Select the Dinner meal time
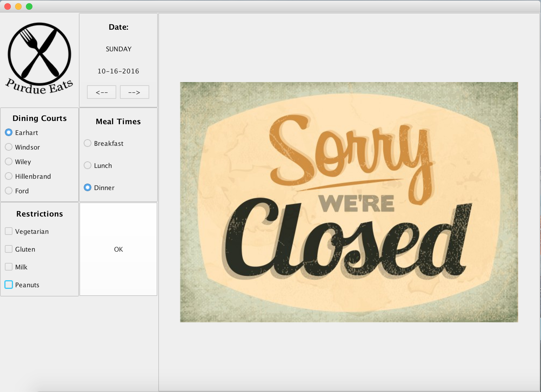Viewport: 541px width, 392px height. (88, 188)
